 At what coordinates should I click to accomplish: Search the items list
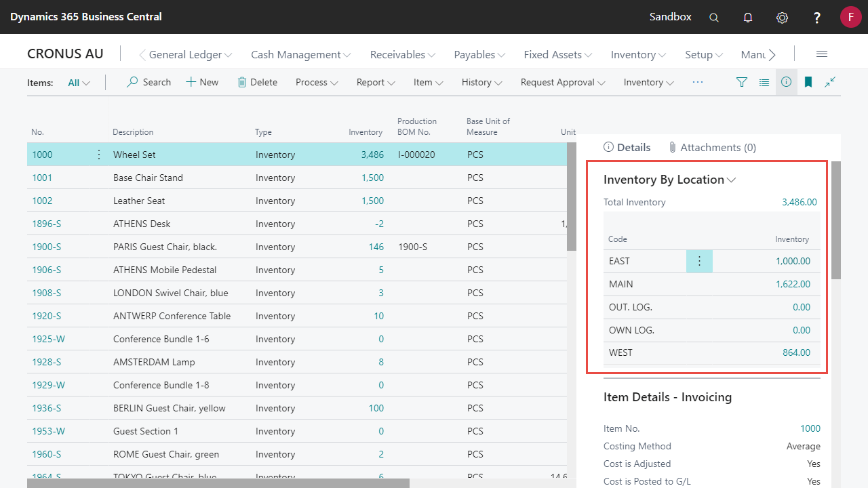click(149, 82)
